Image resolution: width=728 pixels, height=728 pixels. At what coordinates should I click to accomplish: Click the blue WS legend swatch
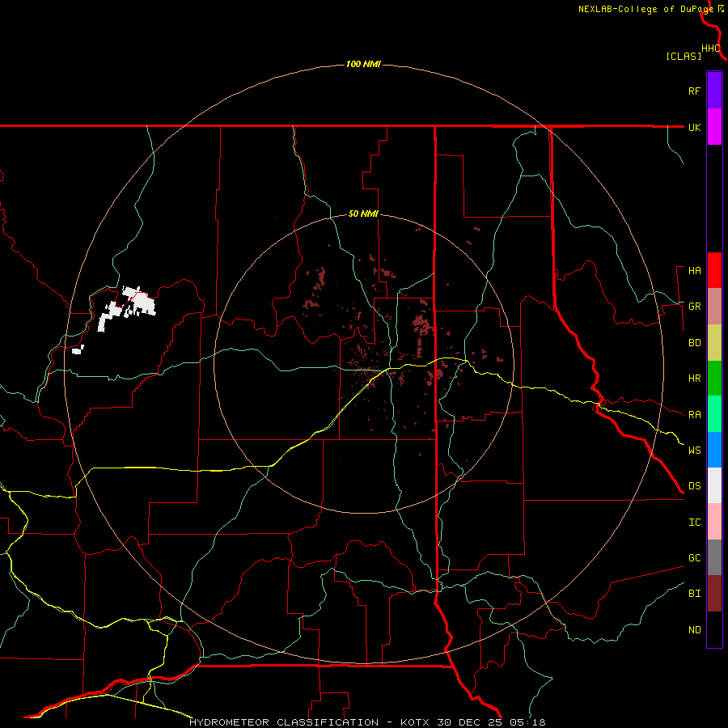(x=714, y=450)
